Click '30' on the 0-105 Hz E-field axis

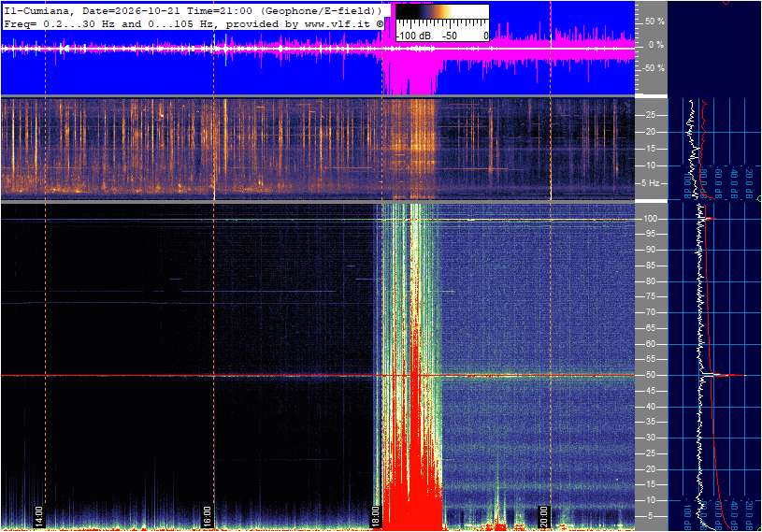click(650, 438)
